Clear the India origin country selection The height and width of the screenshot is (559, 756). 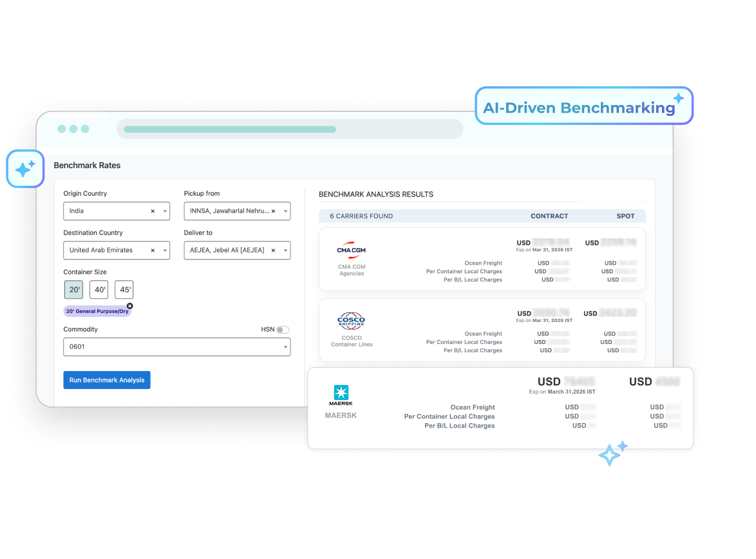click(x=153, y=211)
